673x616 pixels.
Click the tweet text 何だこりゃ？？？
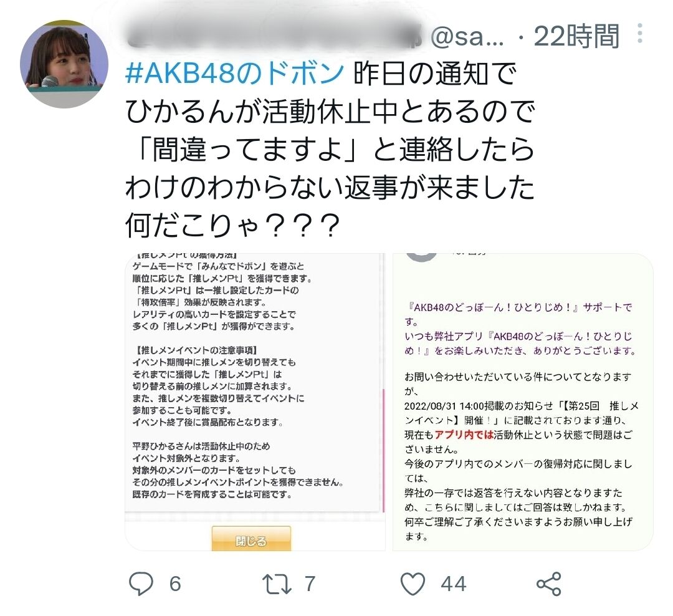232,225
